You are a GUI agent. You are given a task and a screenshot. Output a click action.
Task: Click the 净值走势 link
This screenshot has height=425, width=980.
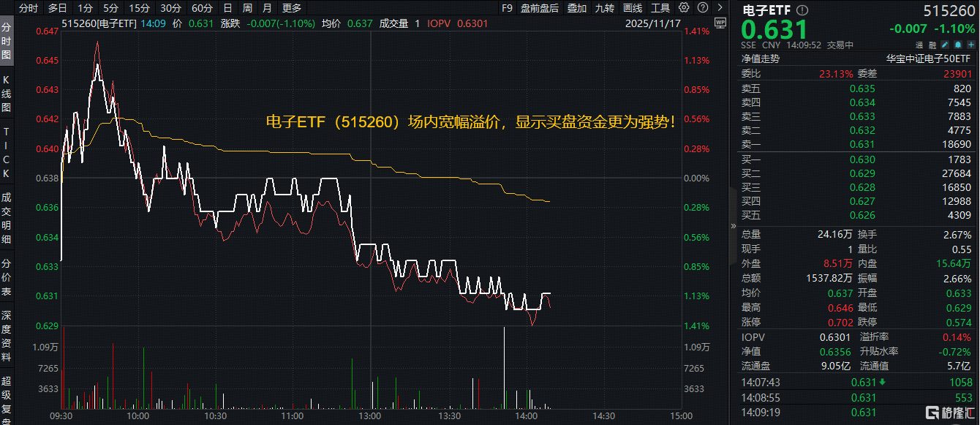[x=761, y=59]
